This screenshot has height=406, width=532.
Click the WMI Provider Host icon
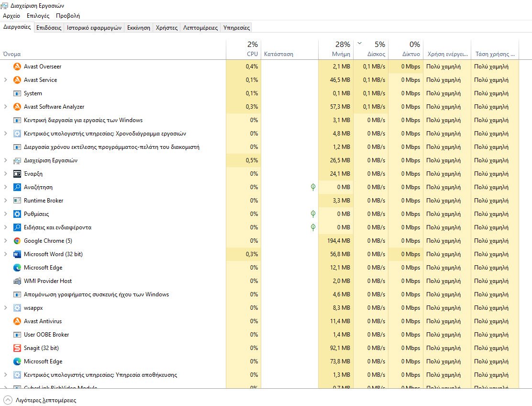click(17, 281)
